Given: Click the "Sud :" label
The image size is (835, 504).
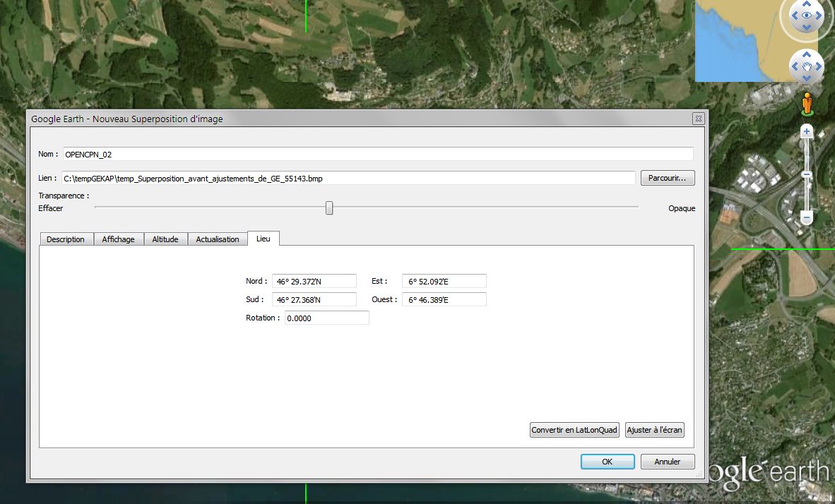Looking at the screenshot, I should coord(254,299).
